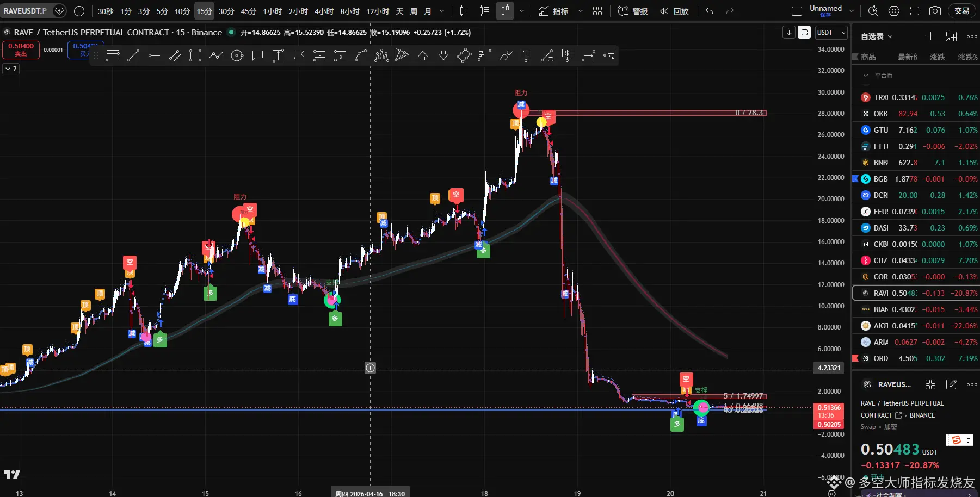
Task: Collapse the indicator legend with the 2 toggle
Action: 11,69
